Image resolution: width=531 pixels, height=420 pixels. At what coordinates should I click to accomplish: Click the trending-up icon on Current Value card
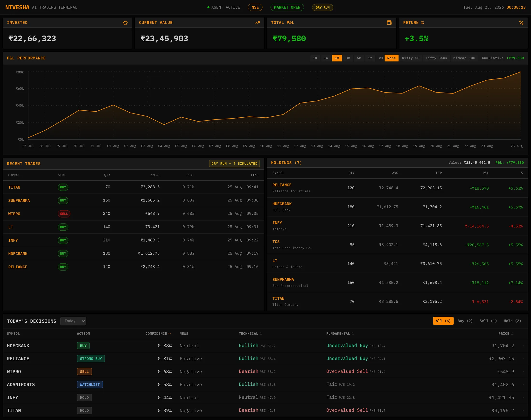[x=257, y=23]
